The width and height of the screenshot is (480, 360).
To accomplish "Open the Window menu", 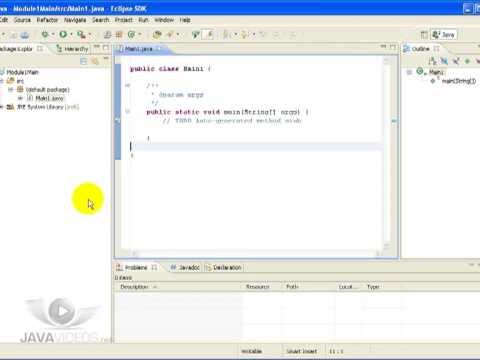I will click(x=164, y=20).
